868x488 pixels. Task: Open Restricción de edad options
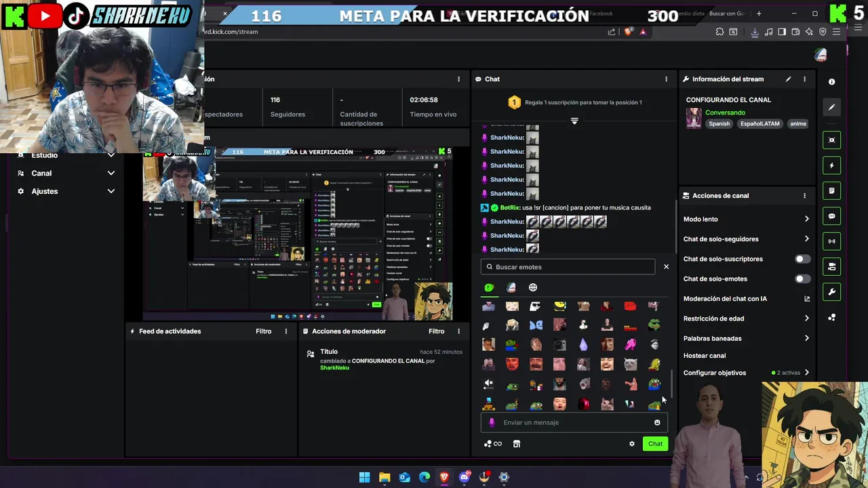tap(746, 319)
